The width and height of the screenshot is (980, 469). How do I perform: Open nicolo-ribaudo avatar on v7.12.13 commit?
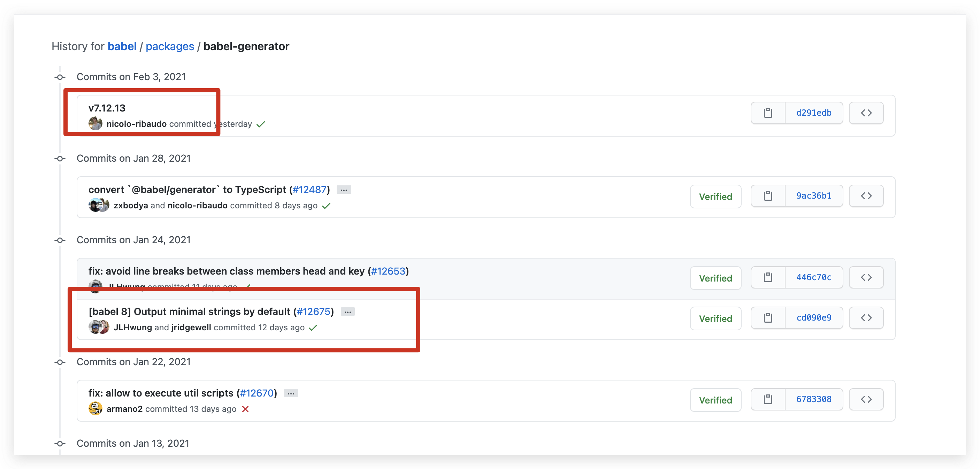[95, 124]
